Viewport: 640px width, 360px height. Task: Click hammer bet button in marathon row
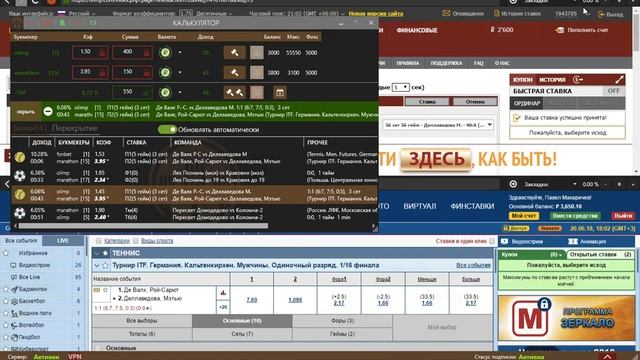(234, 72)
